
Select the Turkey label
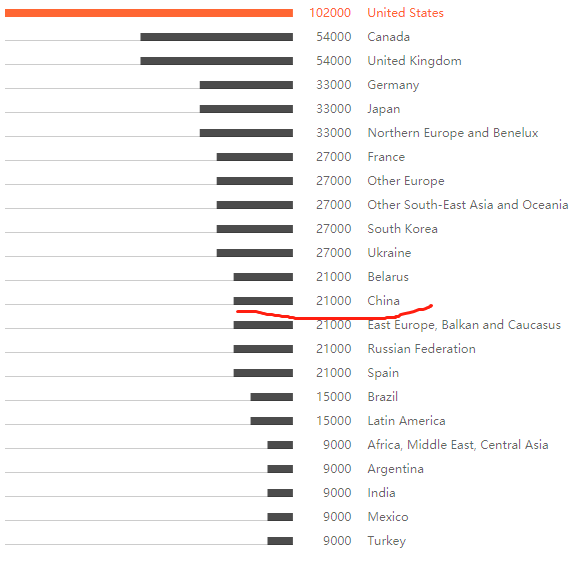tap(386, 541)
